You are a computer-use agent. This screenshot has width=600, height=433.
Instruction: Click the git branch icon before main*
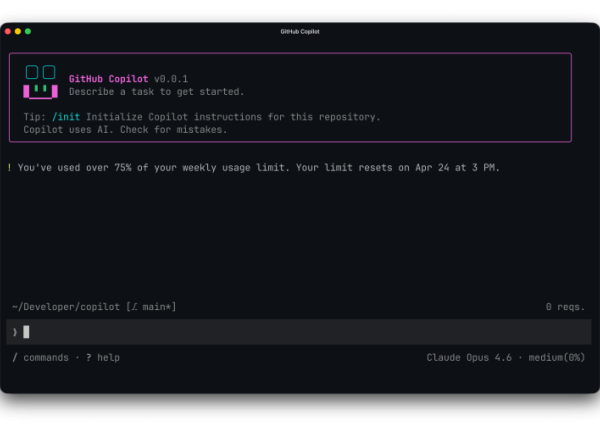point(134,307)
